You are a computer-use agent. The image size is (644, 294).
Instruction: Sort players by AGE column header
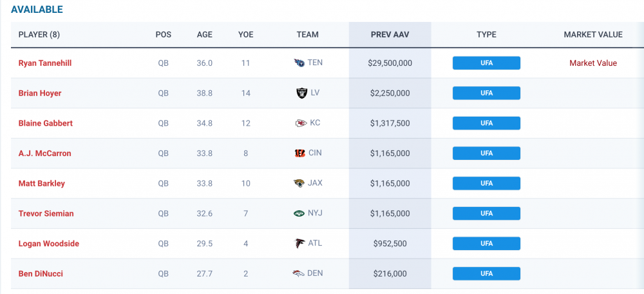205,35
